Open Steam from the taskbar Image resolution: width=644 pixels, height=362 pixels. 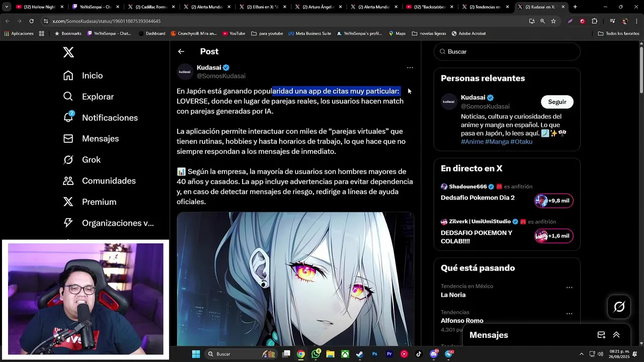360,354
